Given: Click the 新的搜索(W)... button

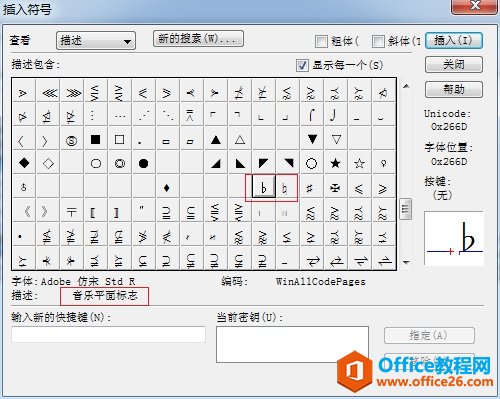Looking at the screenshot, I should (198, 39).
